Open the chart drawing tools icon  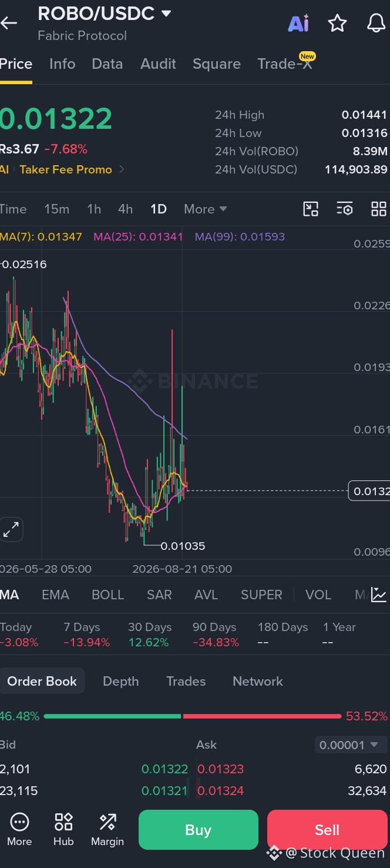311,209
